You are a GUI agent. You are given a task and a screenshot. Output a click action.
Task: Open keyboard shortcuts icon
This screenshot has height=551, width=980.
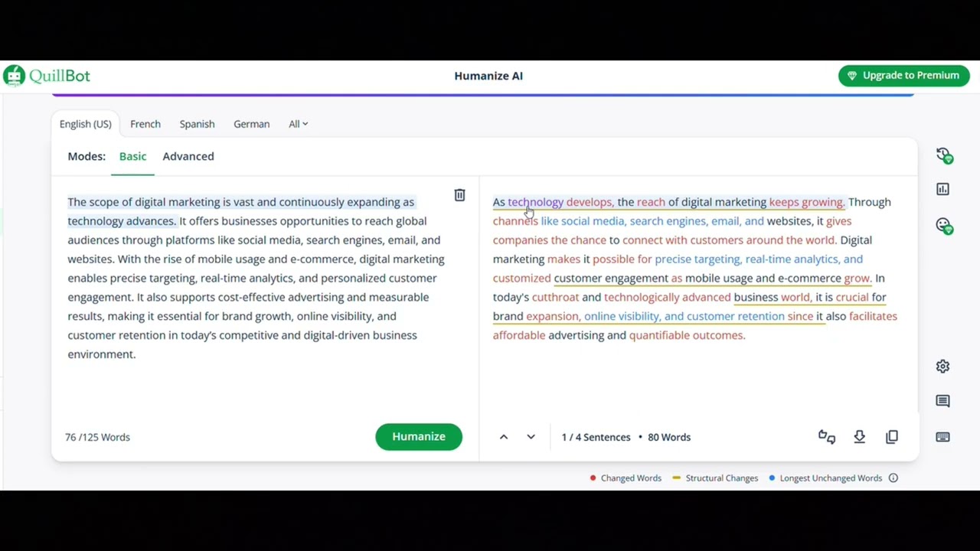tap(943, 437)
